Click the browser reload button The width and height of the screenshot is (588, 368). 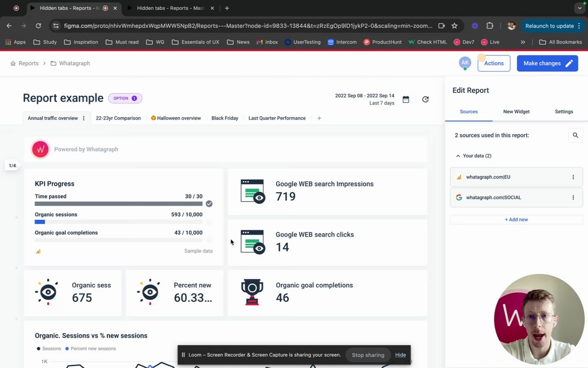click(38, 26)
